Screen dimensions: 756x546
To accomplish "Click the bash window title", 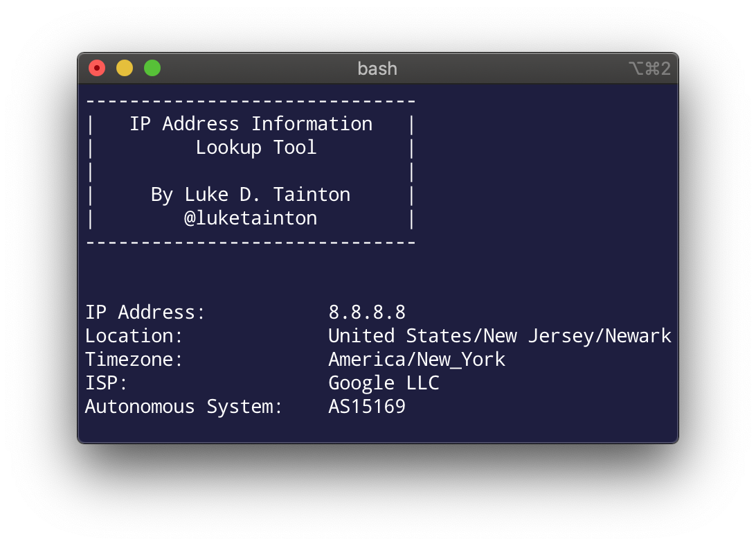I will [377, 69].
